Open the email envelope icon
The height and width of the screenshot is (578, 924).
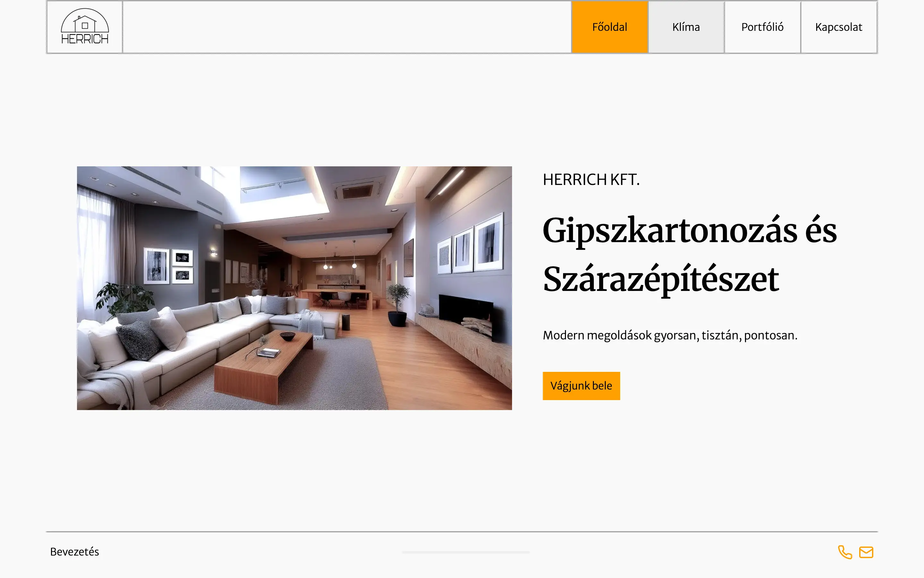866,552
